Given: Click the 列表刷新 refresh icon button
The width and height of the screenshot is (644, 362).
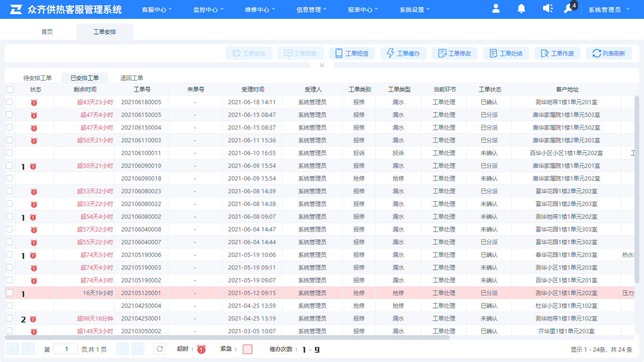Looking at the screenshot, I should click(609, 53).
